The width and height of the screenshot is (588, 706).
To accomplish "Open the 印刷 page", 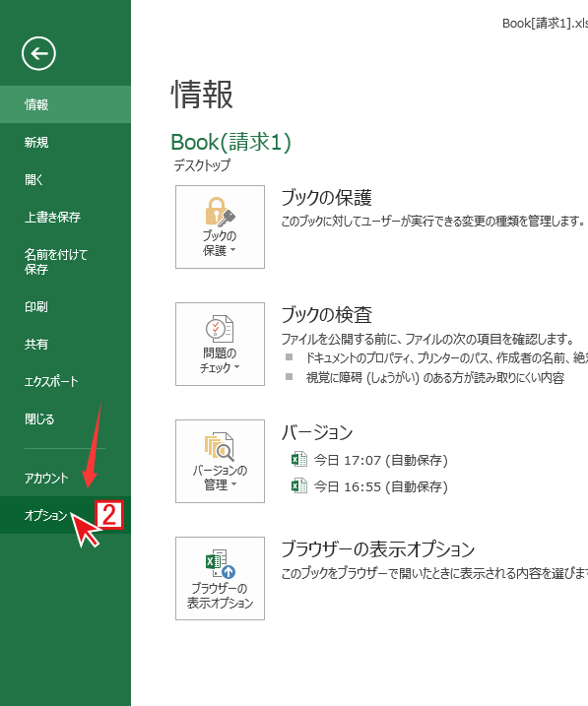I will pyautogui.click(x=65, y=306).
